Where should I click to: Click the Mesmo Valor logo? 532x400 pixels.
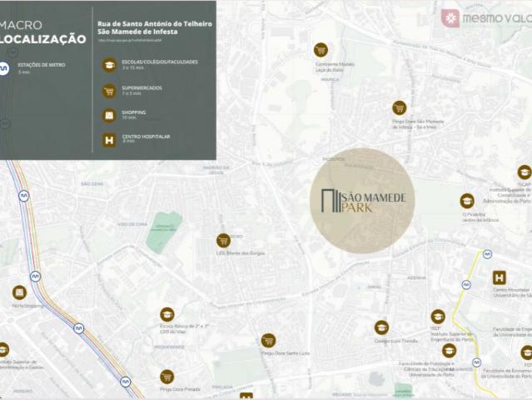click(487, 17)
